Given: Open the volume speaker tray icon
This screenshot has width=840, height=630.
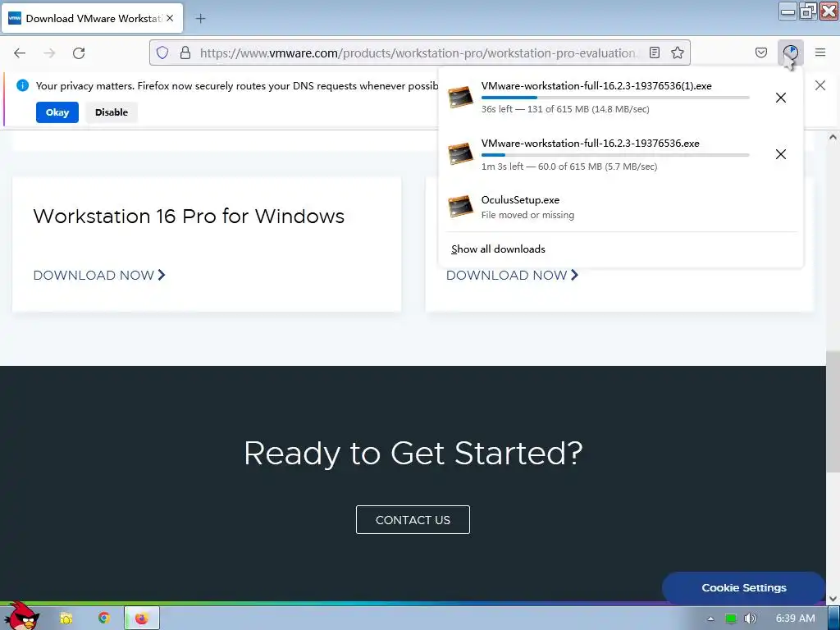Looking at the screenshot, I should [x=750, y=619].
